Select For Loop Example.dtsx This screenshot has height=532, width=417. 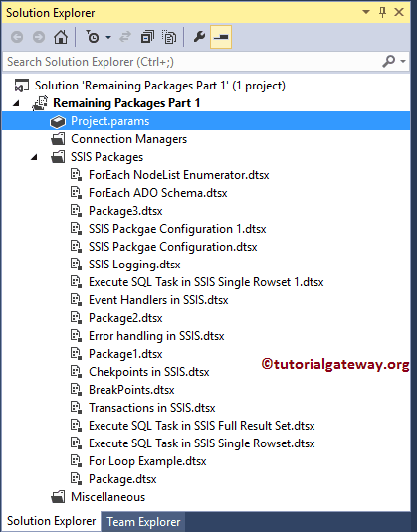(147, 461)
